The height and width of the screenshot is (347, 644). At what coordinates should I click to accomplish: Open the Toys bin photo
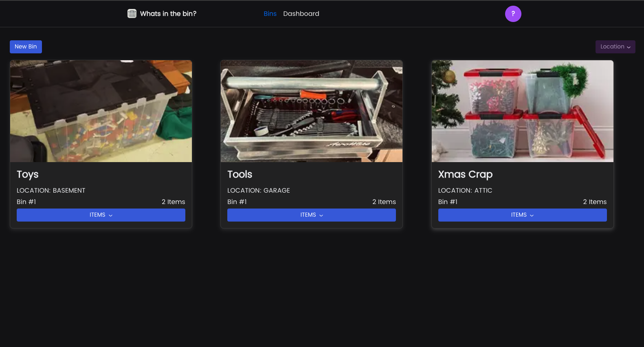coord(101,111)
